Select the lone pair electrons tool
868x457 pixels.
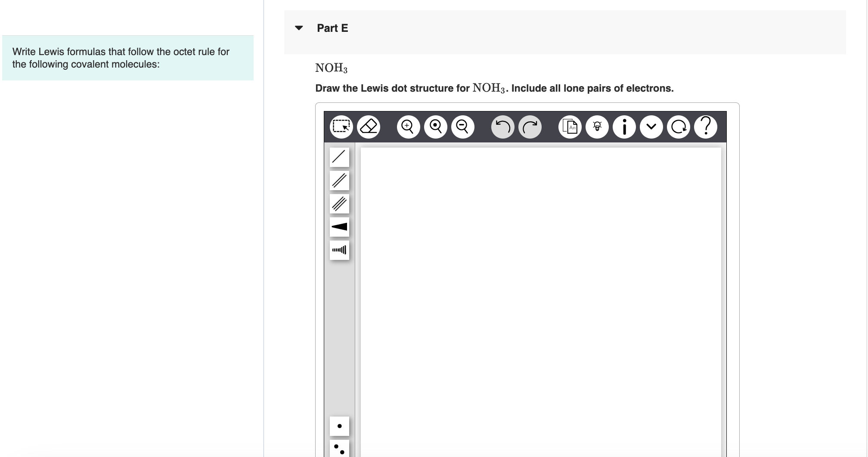[x=339, y=450]
